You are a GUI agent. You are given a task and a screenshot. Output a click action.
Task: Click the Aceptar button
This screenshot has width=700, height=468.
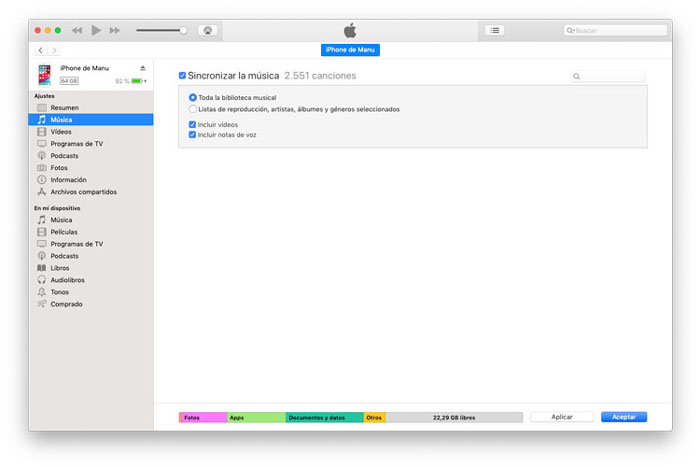tap(624, 417)
